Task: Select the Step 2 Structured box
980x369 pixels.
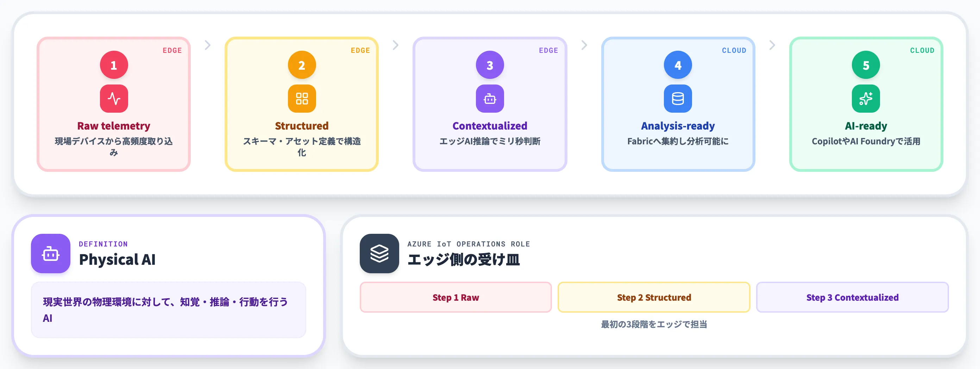Action: (x=654, y=297)
